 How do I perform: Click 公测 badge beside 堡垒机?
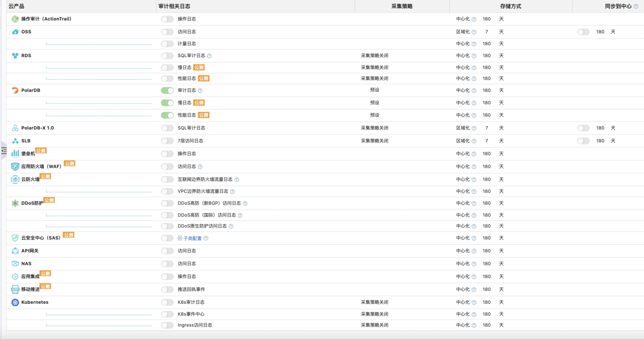tap(41, 151)
